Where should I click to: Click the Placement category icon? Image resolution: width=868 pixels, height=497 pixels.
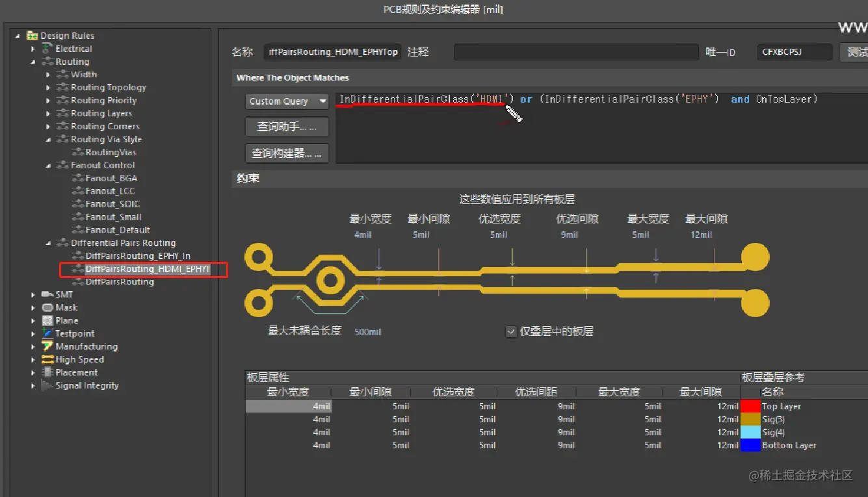(x=47, y=373)
